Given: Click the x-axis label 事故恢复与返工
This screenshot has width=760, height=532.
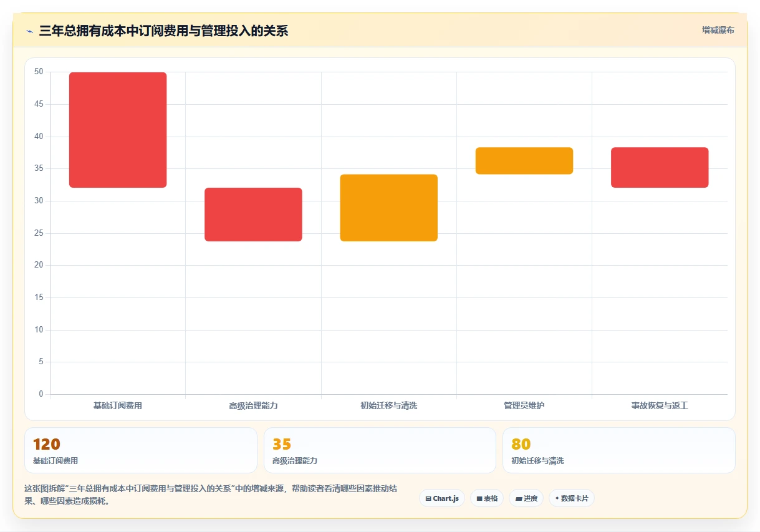Looking at the screenshot, I should tap(660, 405).
